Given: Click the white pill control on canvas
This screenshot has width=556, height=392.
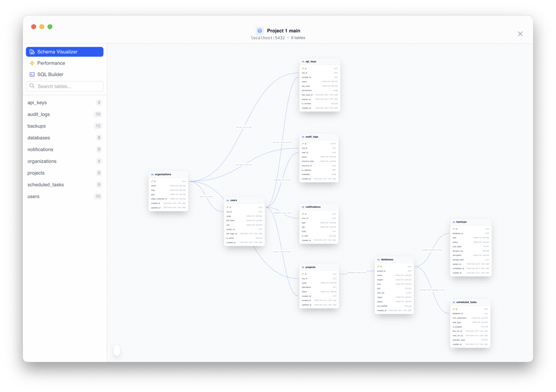Looking at the screenshot, I should pyautogui.click(x=117, y=350).
